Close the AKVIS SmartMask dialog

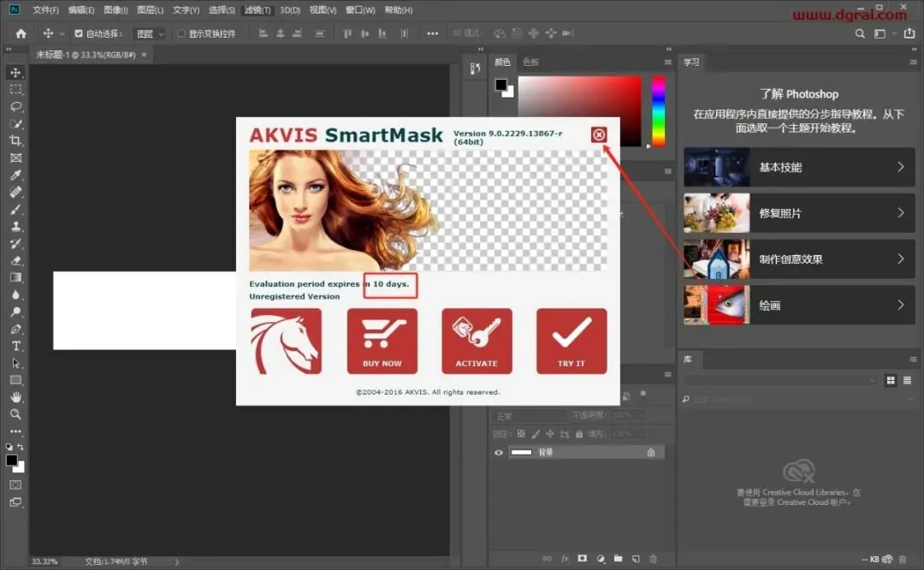point(599,135)
